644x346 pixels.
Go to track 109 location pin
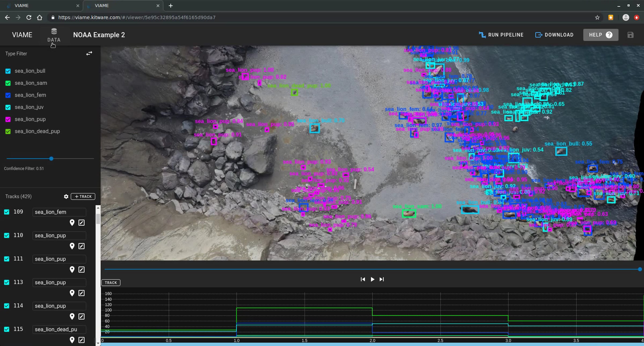point(72,223)
